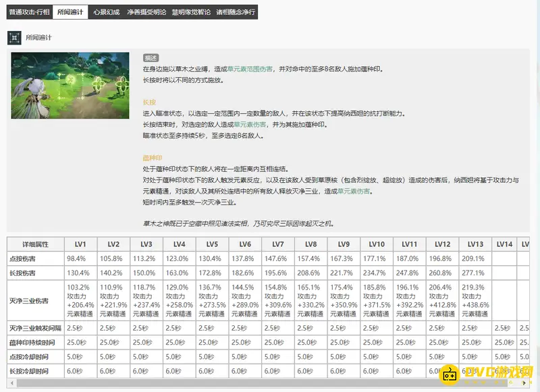
Task: Open the 净善摄受明论 tab
Action: point(146,12)
